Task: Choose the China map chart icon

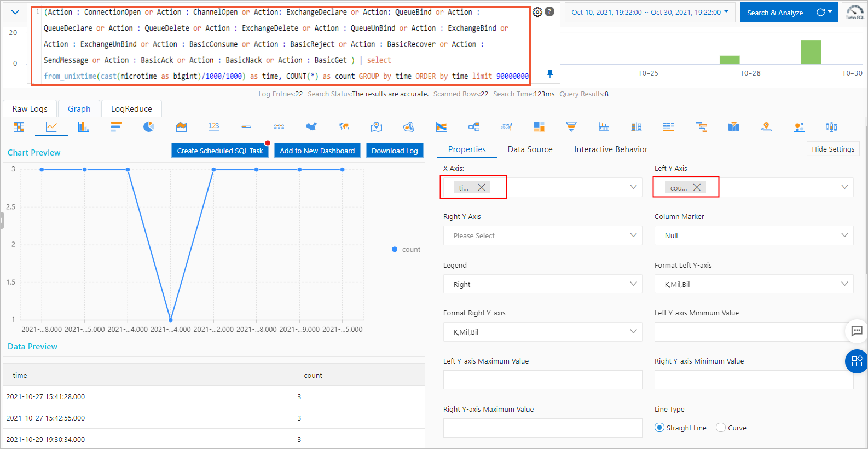Action: (311, 127)
